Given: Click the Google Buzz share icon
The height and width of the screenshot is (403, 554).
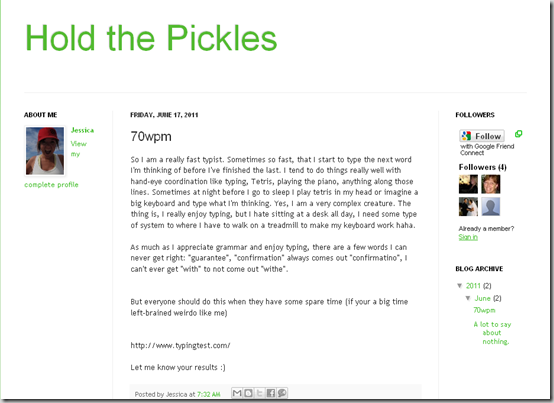Looking at the screenshot, I should (282, 393).
